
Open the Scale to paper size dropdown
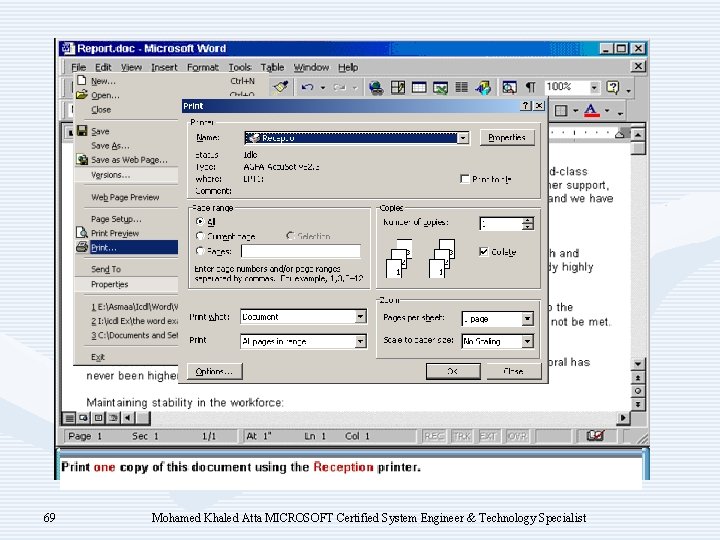[x=528, y=341]
